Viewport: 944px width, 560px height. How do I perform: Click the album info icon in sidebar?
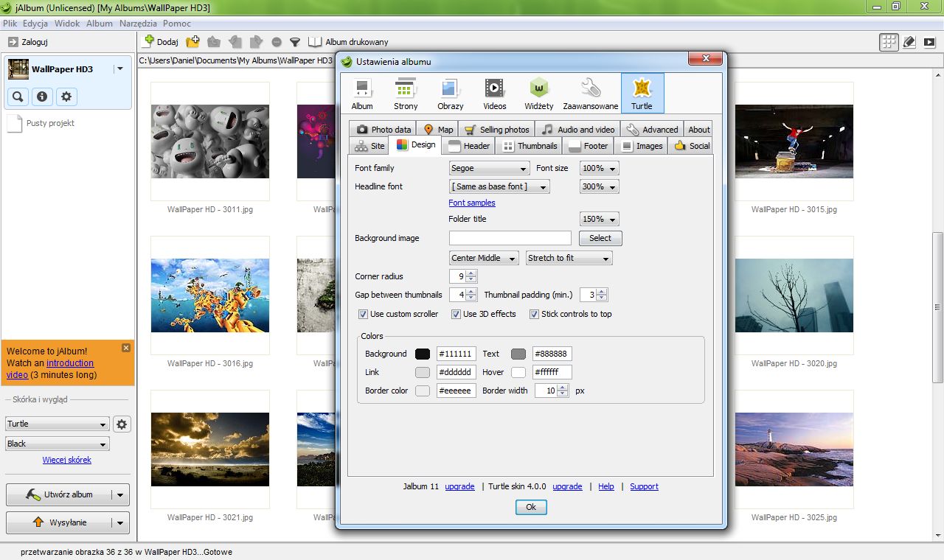pyautogui.click(x=42, y=97)
